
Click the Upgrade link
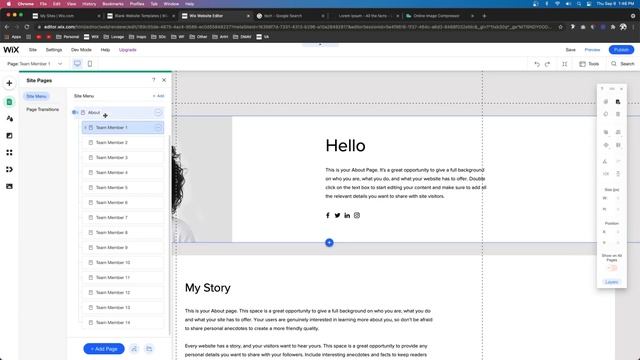[127, 50]
